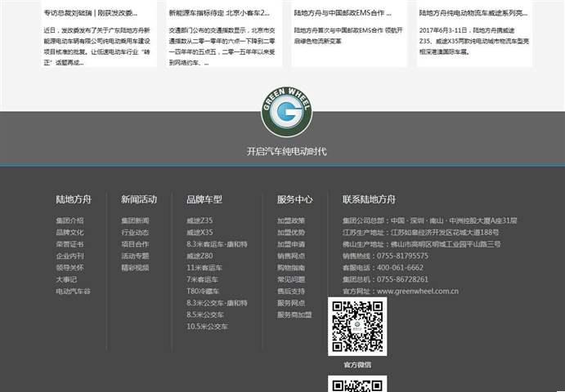The image size is (565, 392).
Task: Go to 集团介绍 page
Action: click(70, 220)
